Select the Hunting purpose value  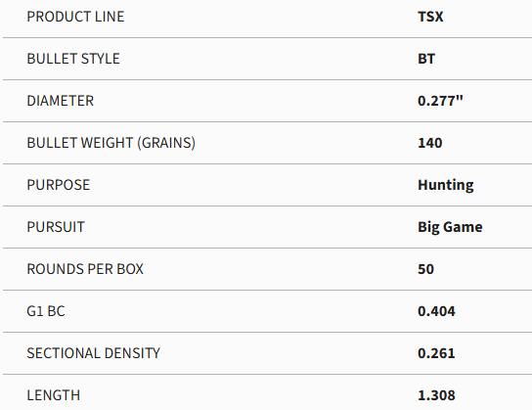coord(446,185)
